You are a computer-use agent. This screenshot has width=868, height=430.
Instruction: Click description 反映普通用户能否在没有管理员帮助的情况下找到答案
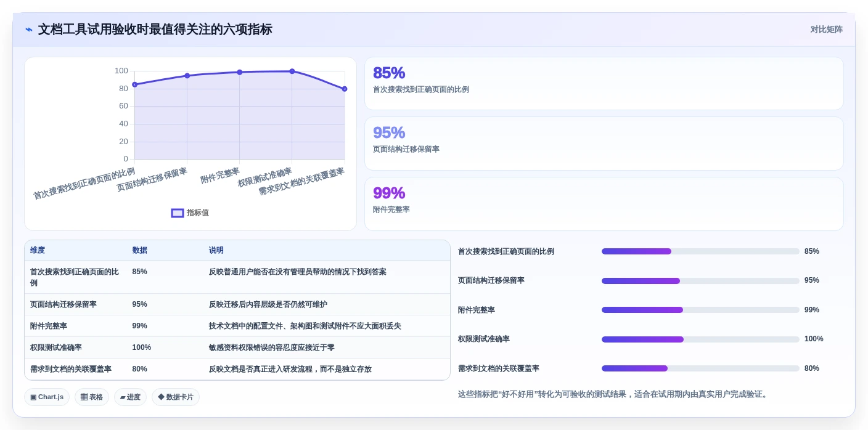(298, 272)
